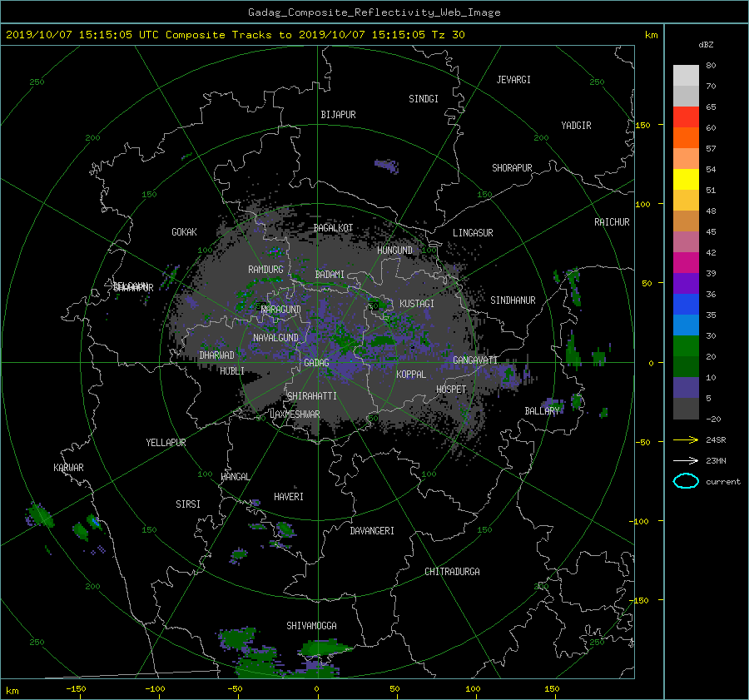Click the blue 36 dBZ legend swatch
This screenshot has height=700, width=749.
click(x=686, y=304)
